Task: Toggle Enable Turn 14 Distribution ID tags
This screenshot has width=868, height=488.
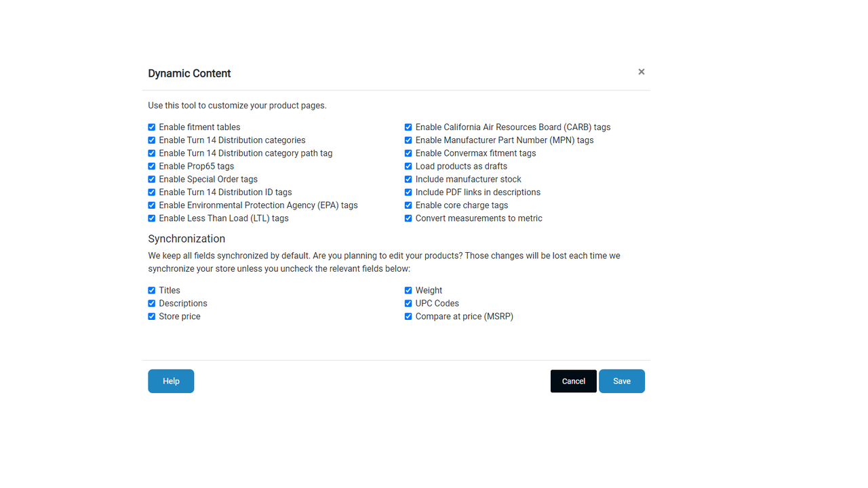Action: [x=151, y=192]
